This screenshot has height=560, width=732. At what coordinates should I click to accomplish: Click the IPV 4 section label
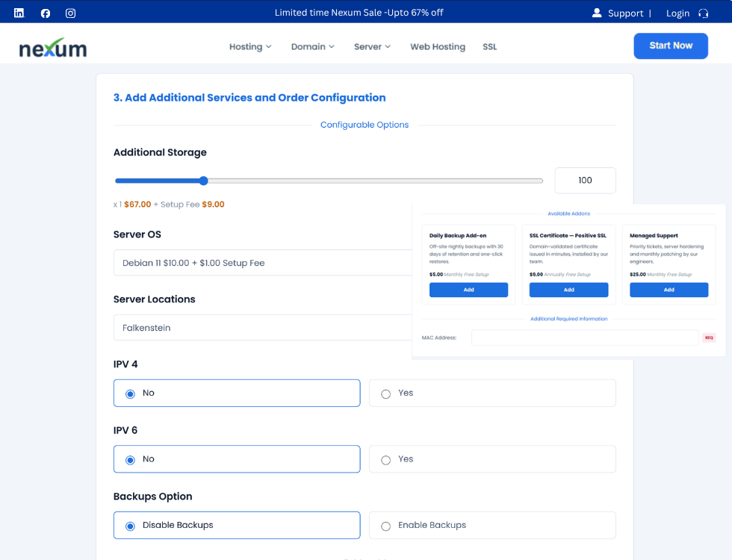point(125,364)
